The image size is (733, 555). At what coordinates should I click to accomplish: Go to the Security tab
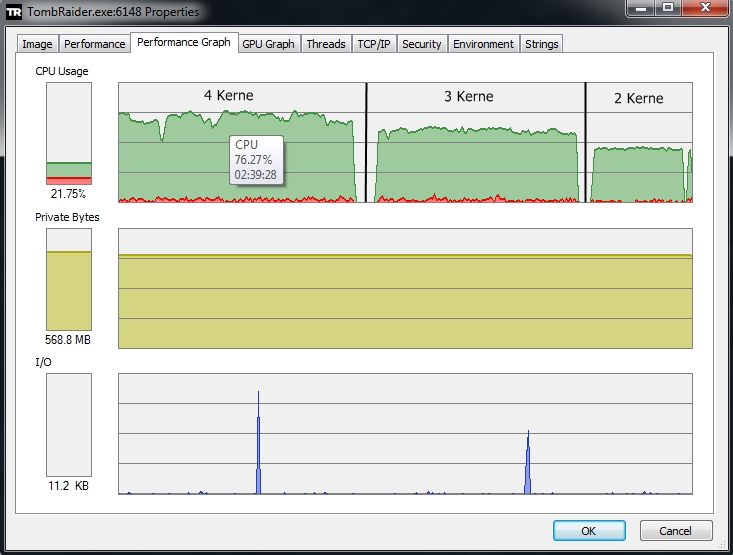pyautogui.click(x=422, y=44)
